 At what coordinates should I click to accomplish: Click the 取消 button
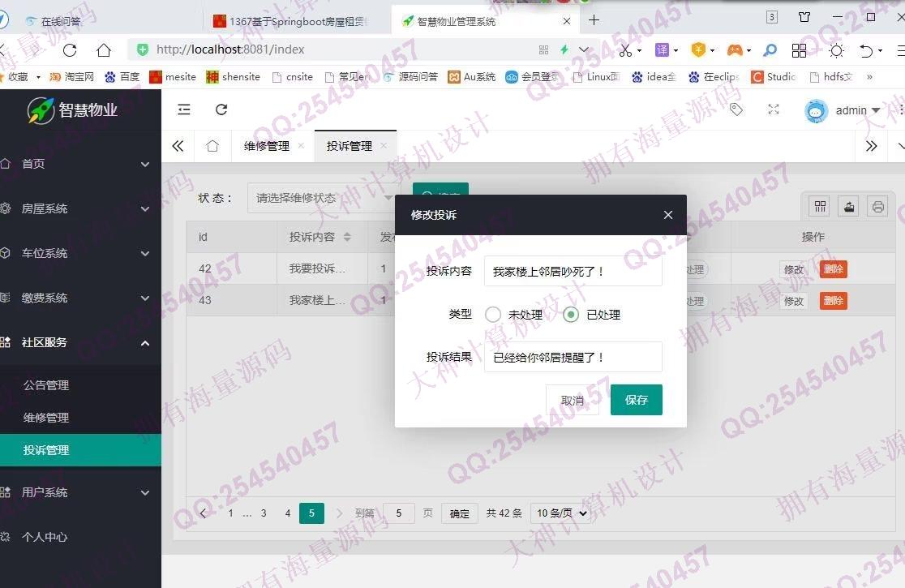[x=572, y=400]
